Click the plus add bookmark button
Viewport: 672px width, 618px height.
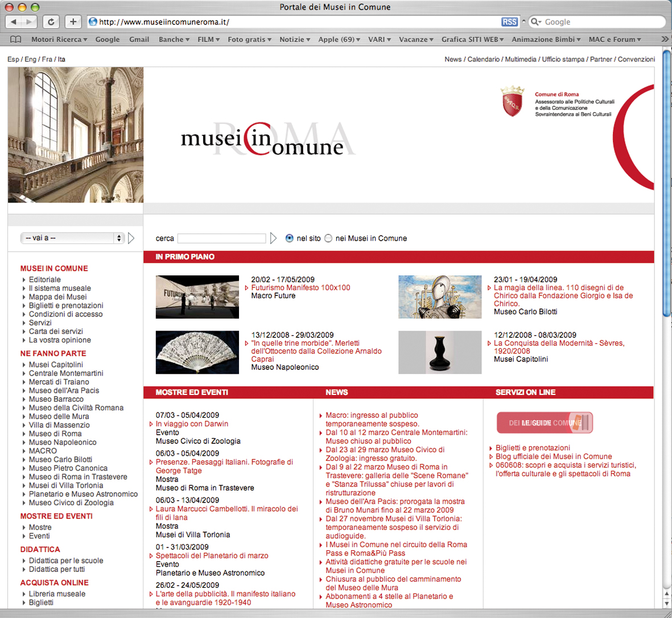click(73, 22)
